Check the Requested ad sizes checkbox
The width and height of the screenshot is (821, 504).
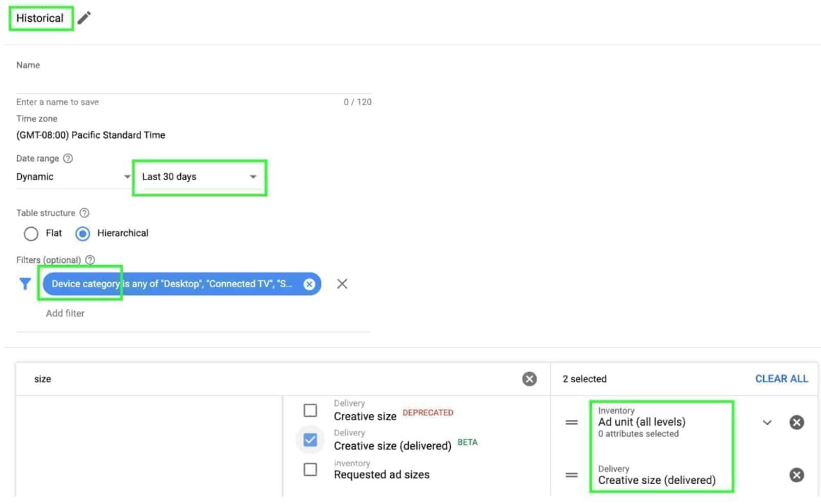310,470
